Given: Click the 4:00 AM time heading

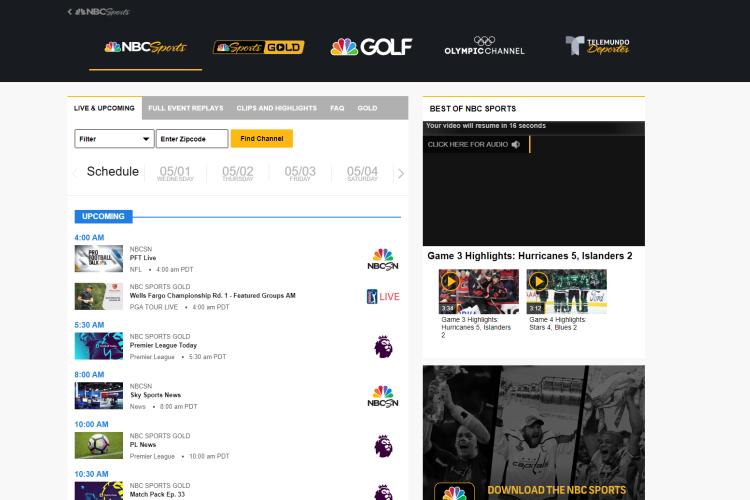Looking at the screenshot, I should [89, 237].
